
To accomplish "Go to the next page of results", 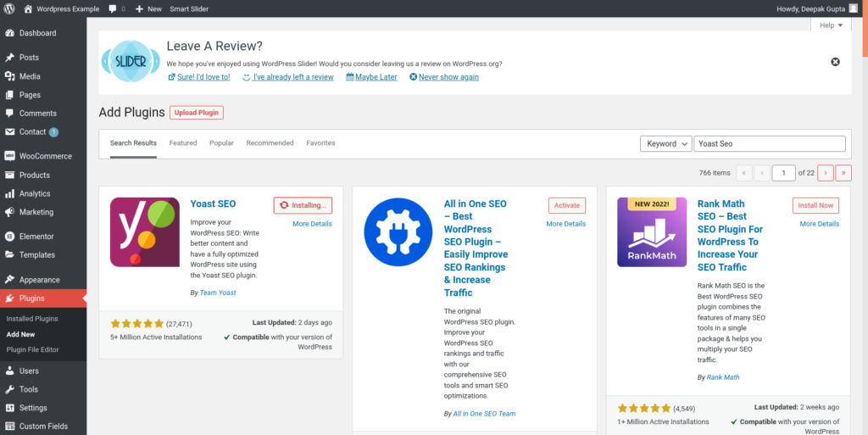I will point(825,173).
